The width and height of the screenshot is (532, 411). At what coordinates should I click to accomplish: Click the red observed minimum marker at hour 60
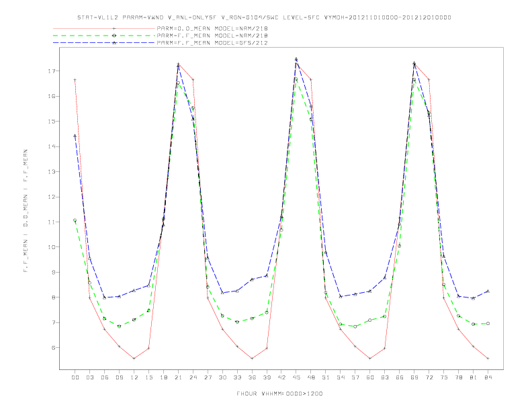[370, 359]
